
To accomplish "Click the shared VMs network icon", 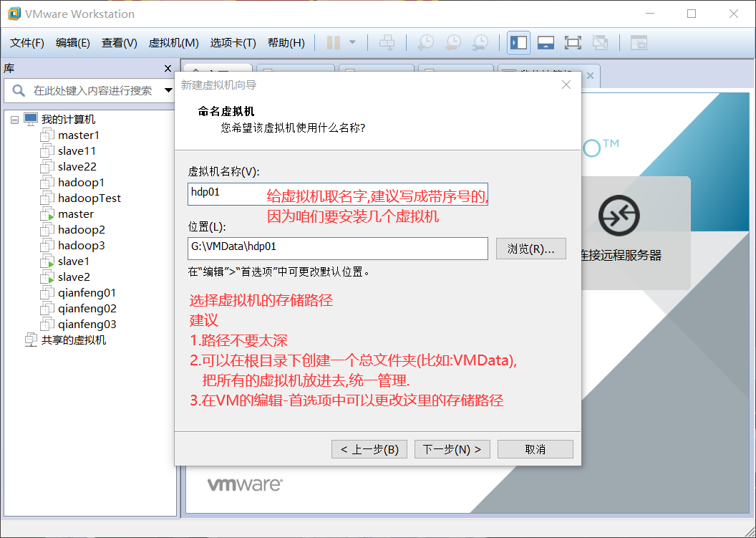I will click(31, 340).
